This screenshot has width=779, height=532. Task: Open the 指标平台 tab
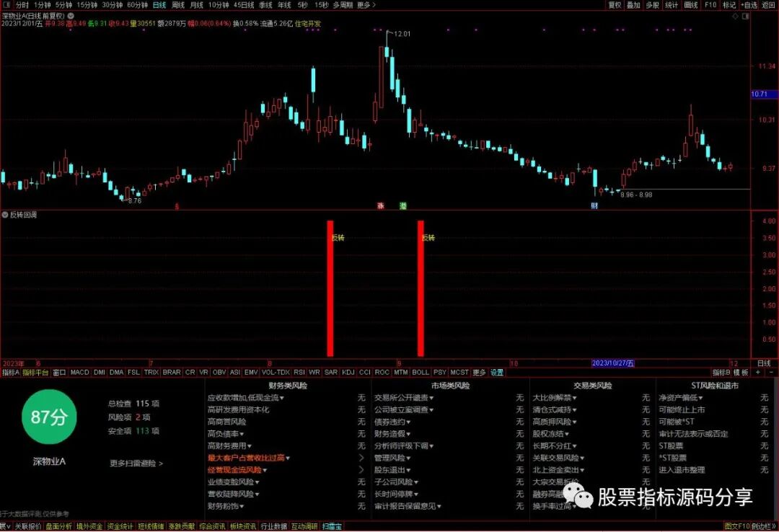(35, 372)
